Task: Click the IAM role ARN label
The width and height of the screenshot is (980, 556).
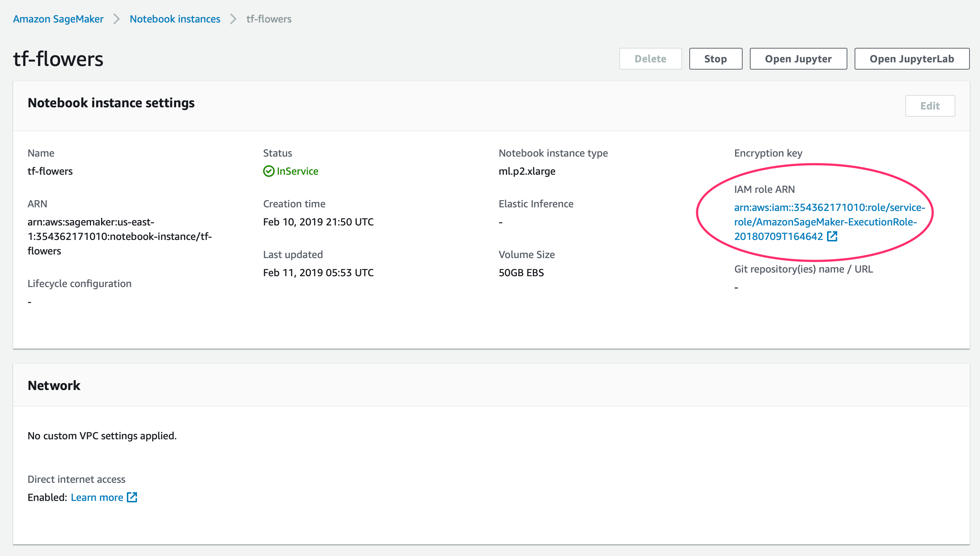Action: 764,190
